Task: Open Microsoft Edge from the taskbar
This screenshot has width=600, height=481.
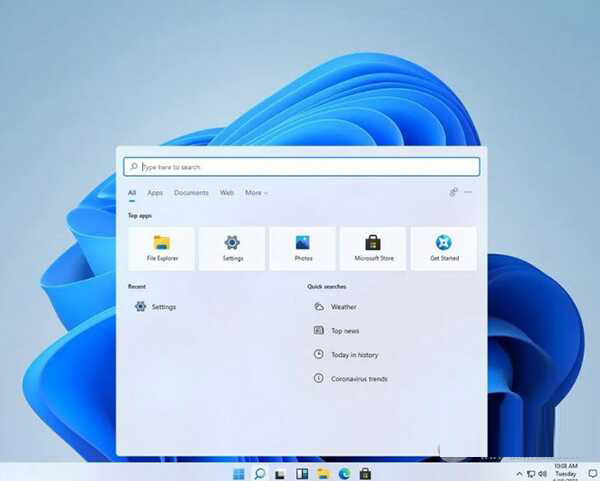Action: tap(344, 473)
